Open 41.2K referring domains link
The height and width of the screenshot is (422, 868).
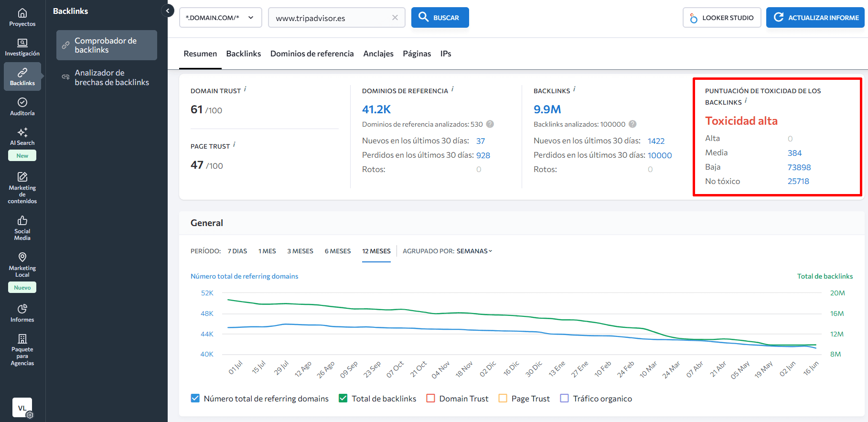(376, 109)
